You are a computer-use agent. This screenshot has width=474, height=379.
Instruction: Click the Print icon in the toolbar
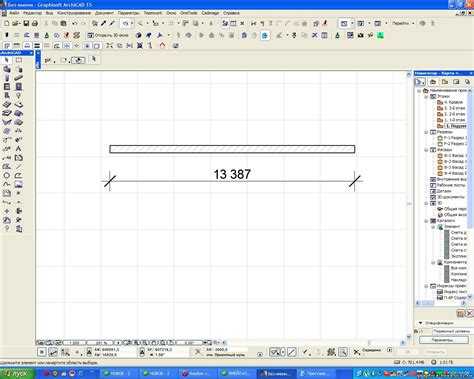(35, 24)
